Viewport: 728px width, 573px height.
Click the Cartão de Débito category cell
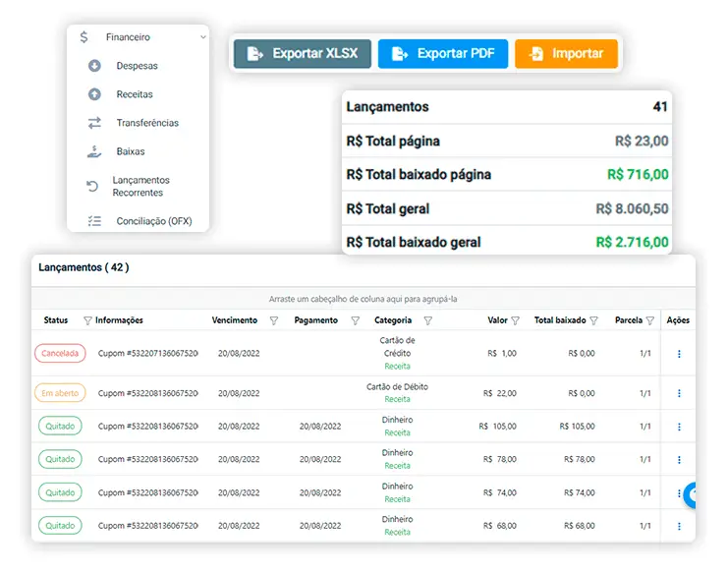[398, 393]
